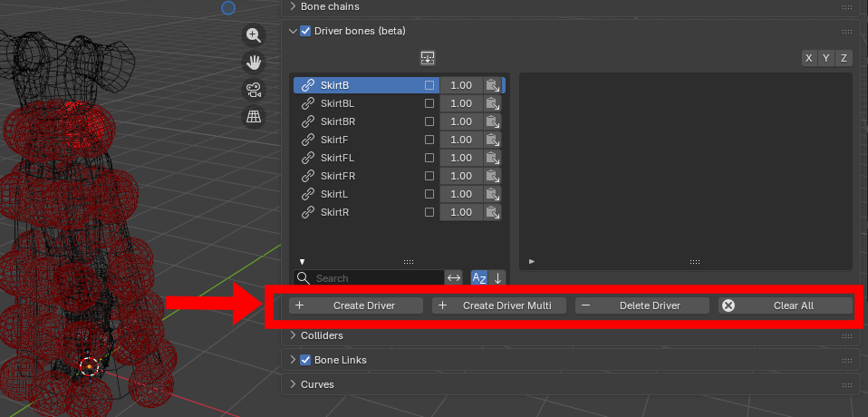Click paste icon in SkirtR row
This screenshot has height=417, width=868.
492,212
